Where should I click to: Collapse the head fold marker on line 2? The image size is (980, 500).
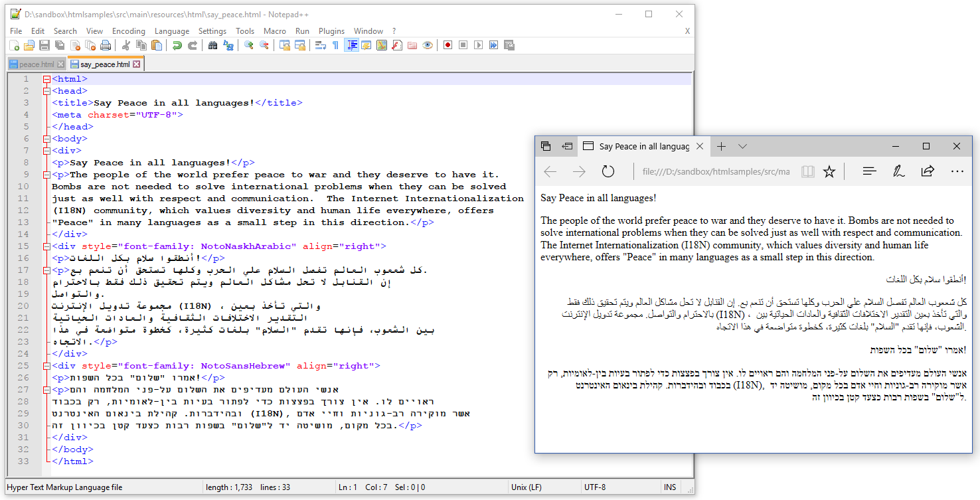(x=46, y=91)
